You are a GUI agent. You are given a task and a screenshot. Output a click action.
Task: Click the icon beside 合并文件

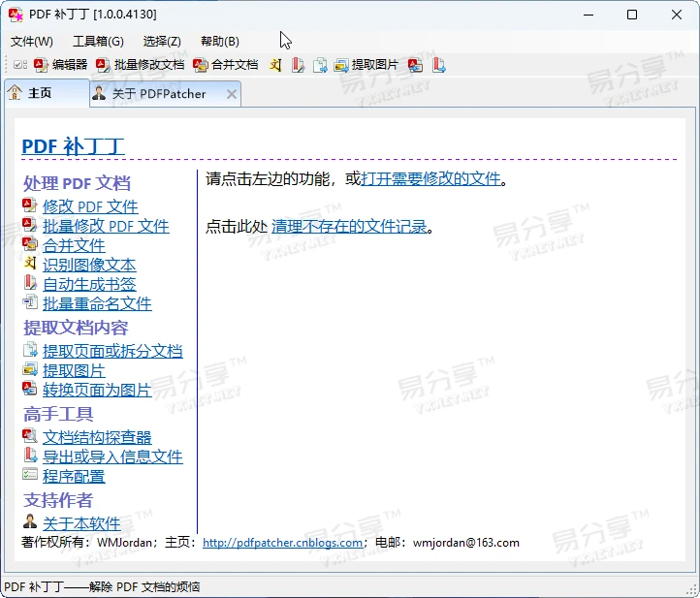click(x=30, y=243)
